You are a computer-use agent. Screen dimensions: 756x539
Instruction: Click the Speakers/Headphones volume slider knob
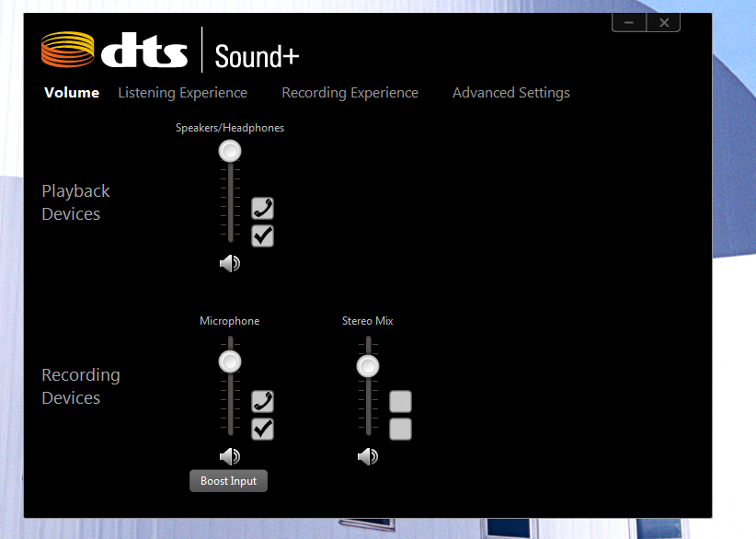230,152
